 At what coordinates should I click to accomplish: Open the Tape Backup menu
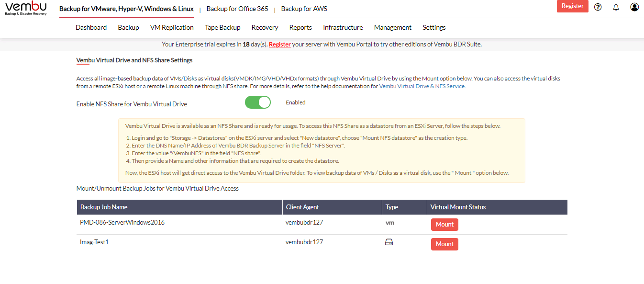coord(222,27)
